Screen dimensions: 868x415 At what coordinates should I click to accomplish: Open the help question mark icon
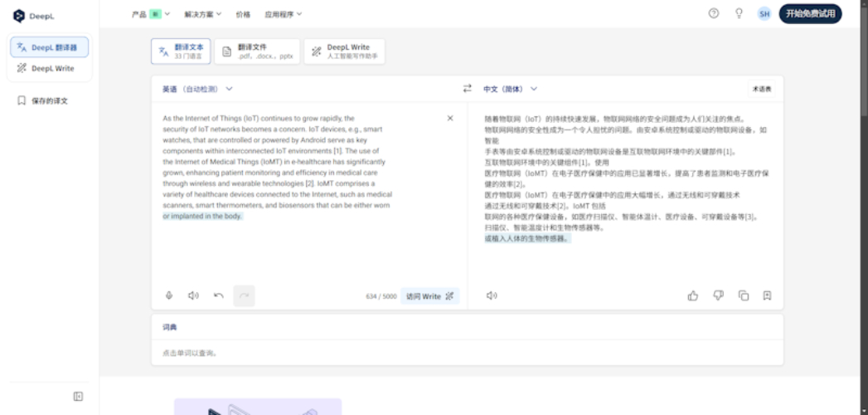point(714,14)
